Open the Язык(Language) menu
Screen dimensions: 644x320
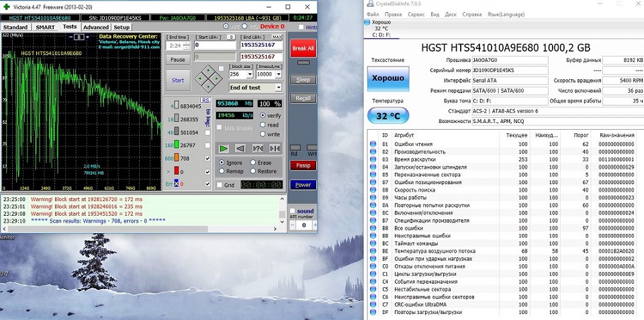(x=506, y=14)
